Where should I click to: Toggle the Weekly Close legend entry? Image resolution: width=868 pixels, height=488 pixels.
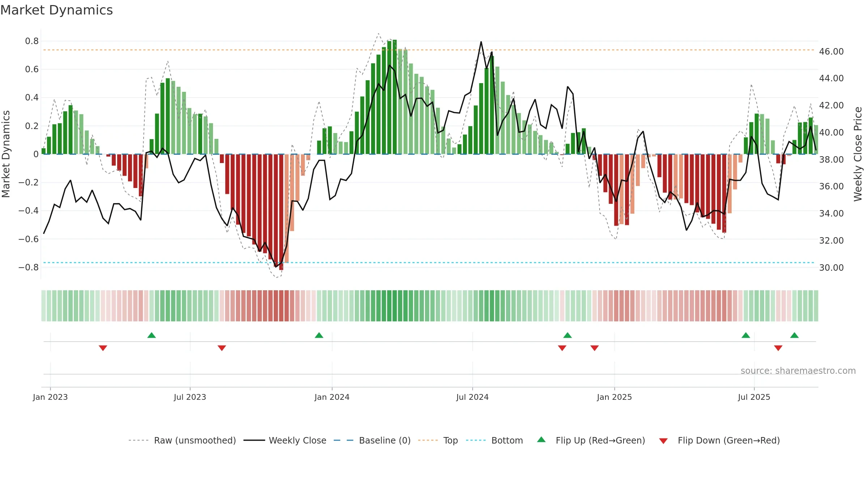[x=285, y=440]
